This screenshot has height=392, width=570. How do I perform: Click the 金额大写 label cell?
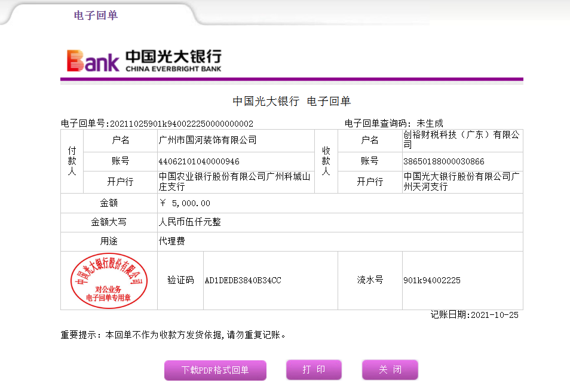(109, 222)
